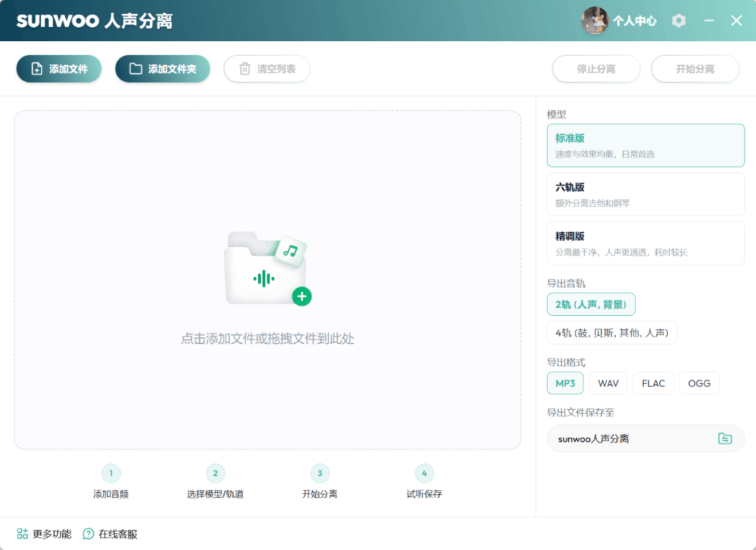The image size is (756, 550).
Task: Click the 选择模型/轨道 step label
Action: [x=215, y=494]
